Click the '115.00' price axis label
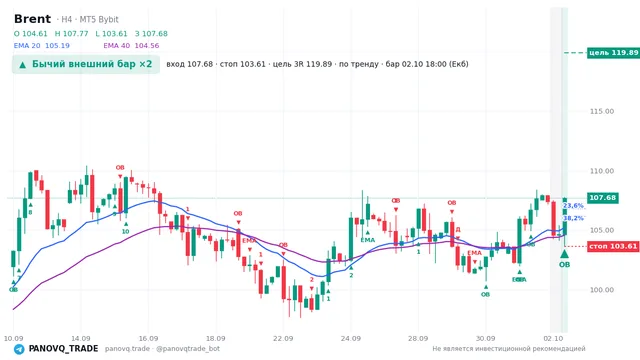Viewport: 640px width, 360px height. coord(602,111)
